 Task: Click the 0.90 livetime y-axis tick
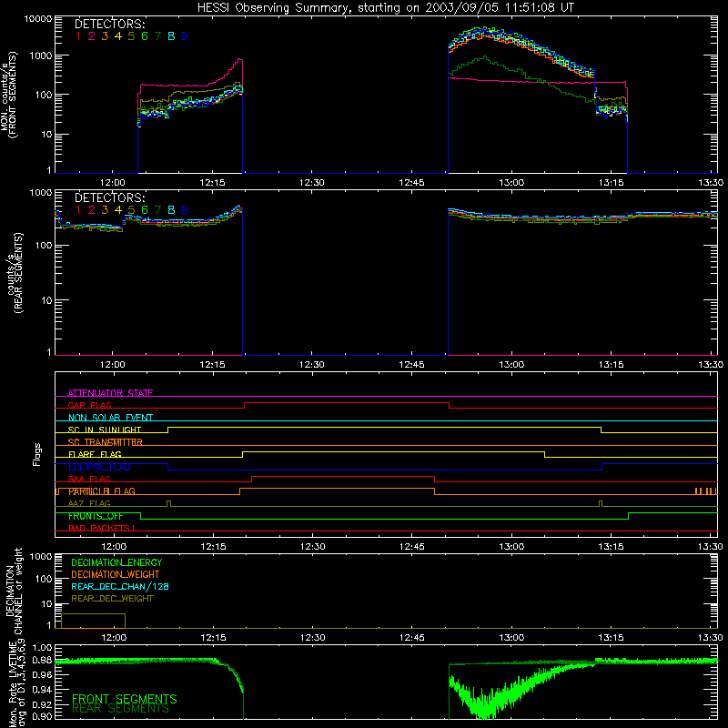coord(42,716)
